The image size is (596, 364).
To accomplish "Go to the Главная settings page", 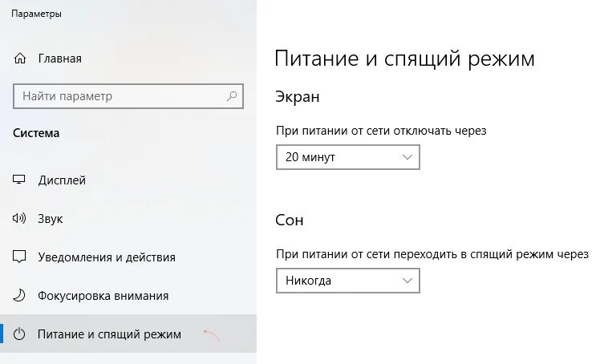I will click(x=59, y=59).
